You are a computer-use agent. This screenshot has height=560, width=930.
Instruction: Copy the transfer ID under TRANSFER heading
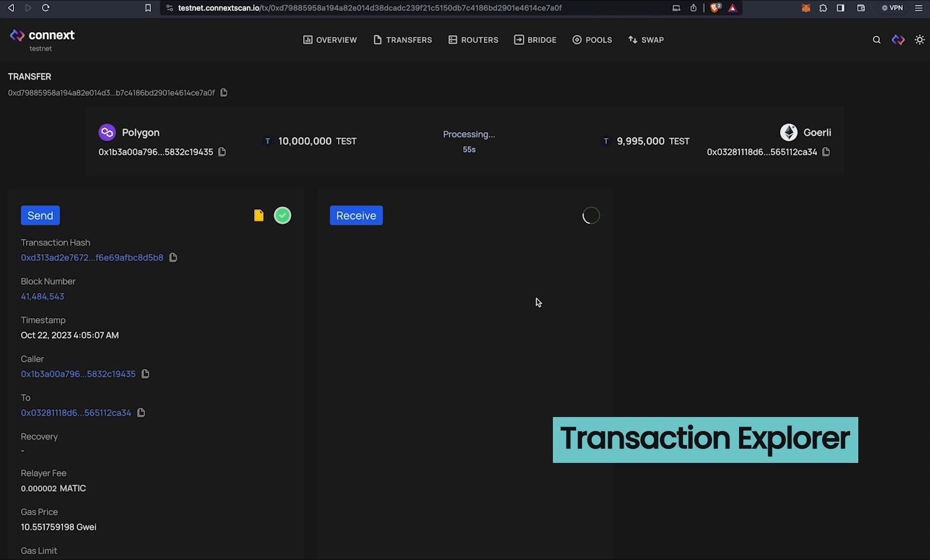coord(224,93)
